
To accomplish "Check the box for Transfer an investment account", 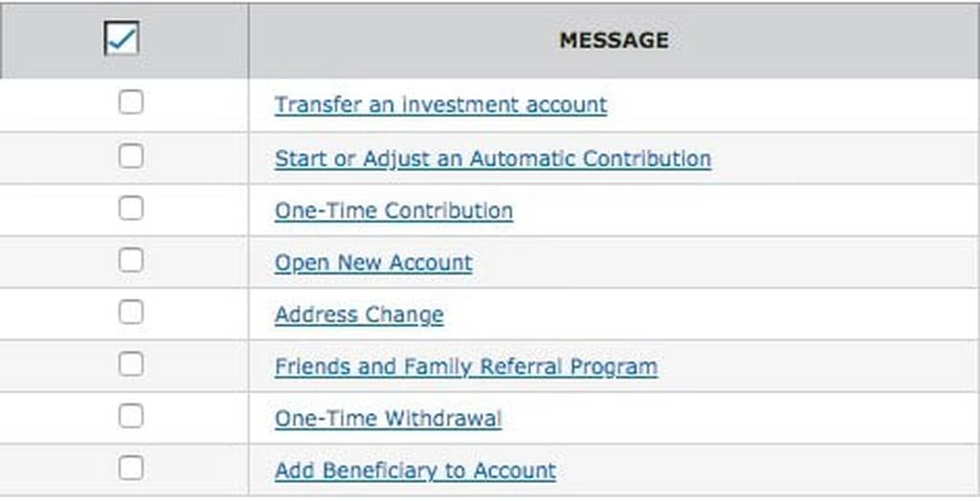I will 131,102.
